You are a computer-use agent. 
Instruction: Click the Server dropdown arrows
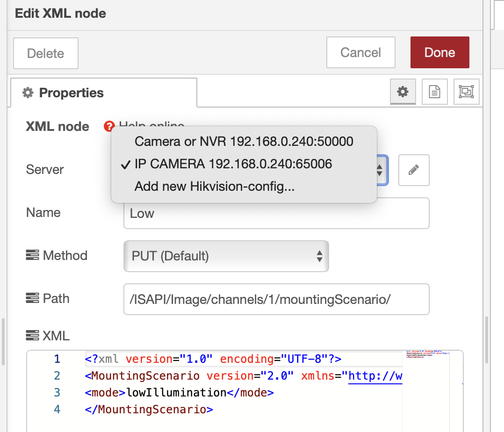(x=381, y=170)
